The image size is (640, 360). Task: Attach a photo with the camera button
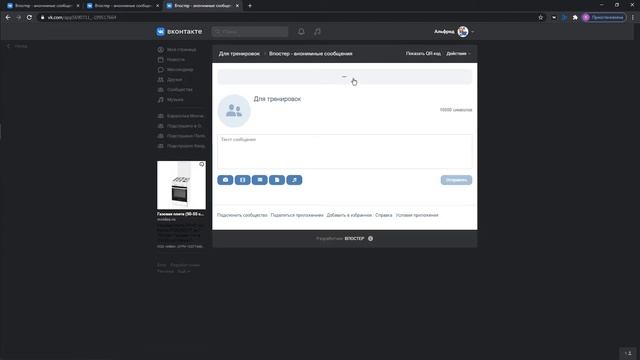[x=225, y=180]
